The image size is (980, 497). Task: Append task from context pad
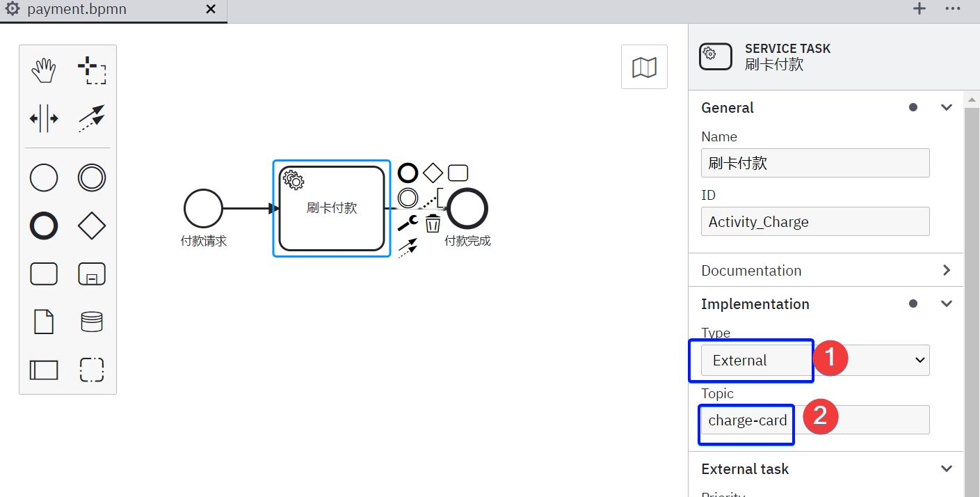(x=458, y=173)
